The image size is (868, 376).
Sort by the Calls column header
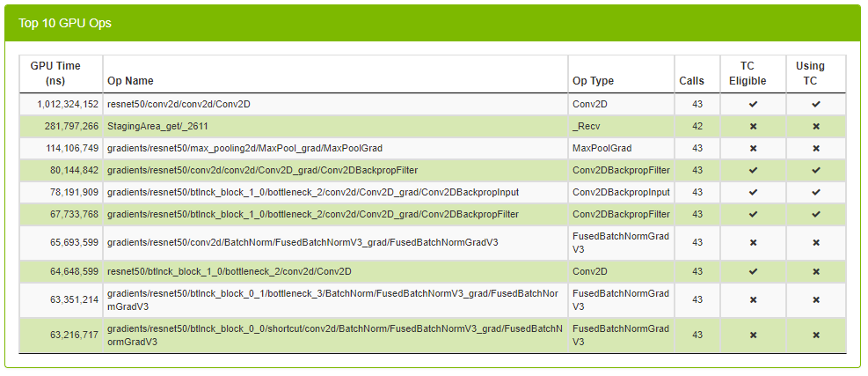click(x=692, y=81)
